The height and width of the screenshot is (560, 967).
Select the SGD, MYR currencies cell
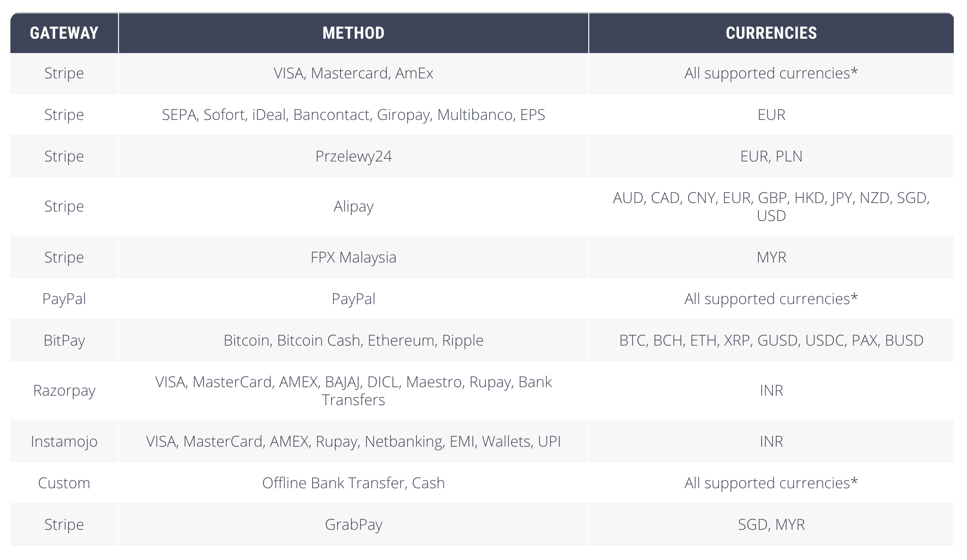(772, 525)
